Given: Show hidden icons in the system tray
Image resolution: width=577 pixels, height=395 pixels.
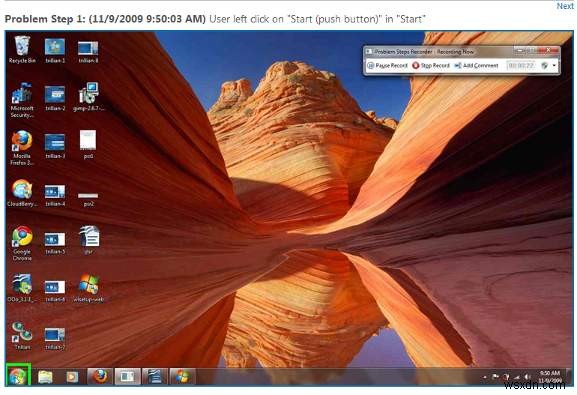Looking at the screenshot, I should 484,377.
